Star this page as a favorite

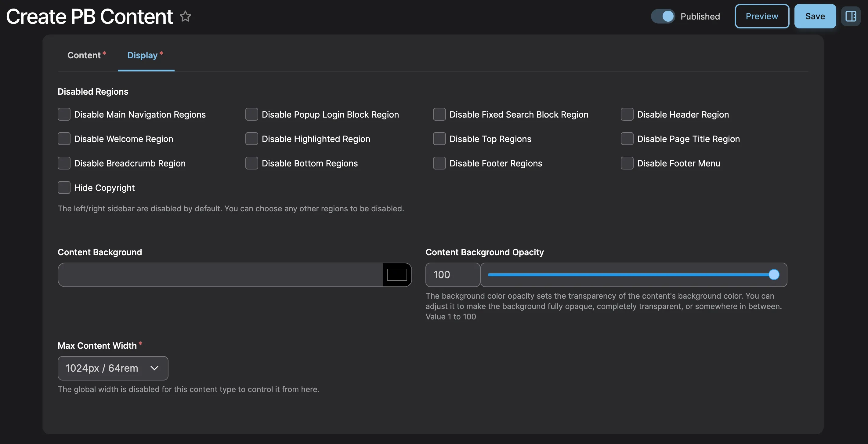click(x=185, y=16)
